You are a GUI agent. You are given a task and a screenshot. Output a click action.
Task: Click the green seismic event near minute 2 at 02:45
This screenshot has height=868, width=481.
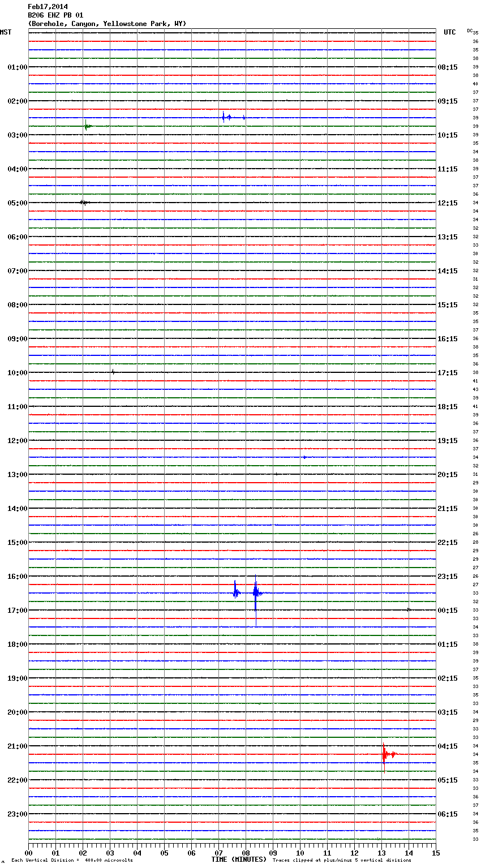(x=87, y=126)
